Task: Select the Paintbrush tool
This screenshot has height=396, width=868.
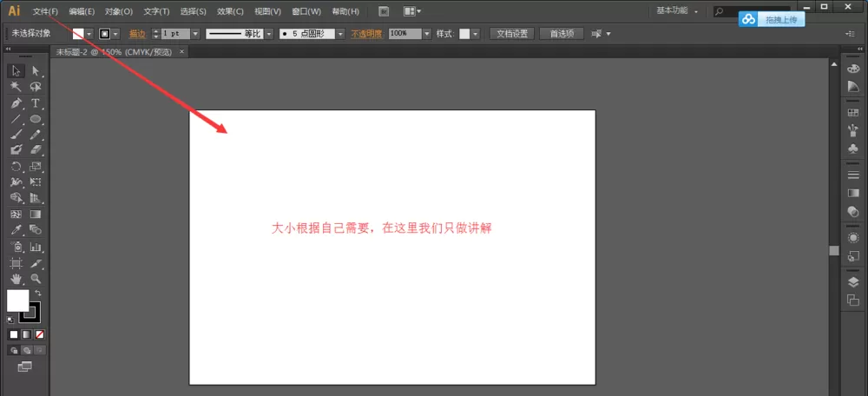Action: 16,134
